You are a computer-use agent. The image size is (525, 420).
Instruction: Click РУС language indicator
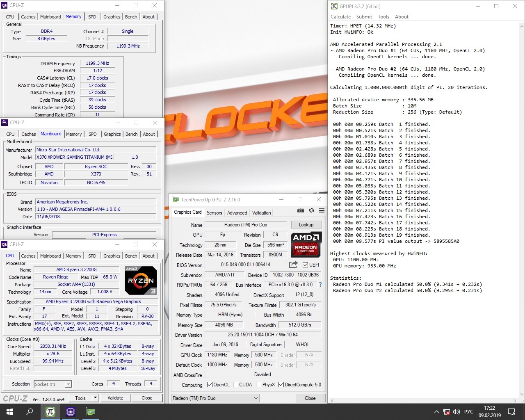(x=468, y=412)
